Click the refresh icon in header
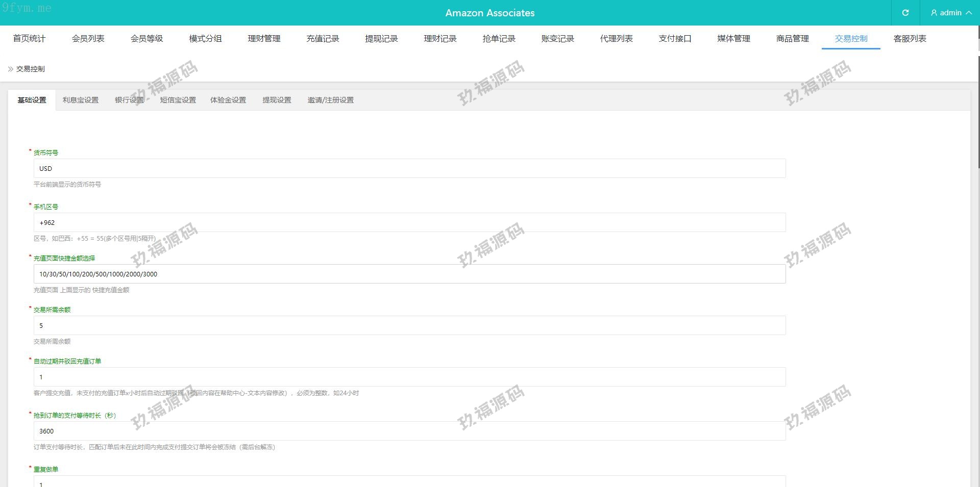This screenshot has height=487, width=980. click(x=905, y=13)
